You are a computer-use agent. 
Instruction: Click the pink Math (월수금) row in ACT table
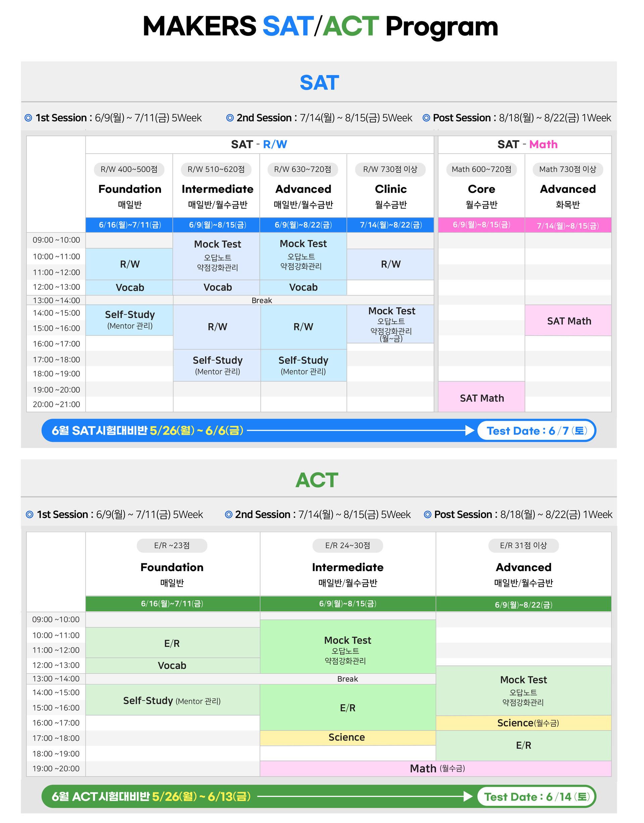point(435,768)
